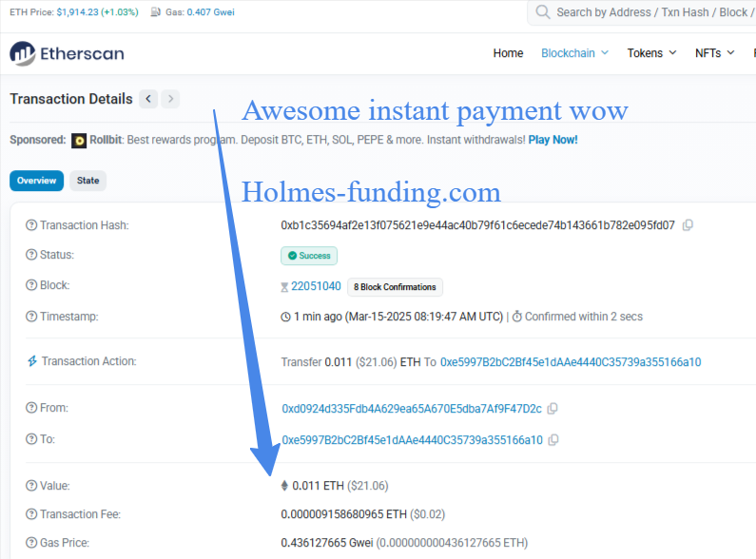Open the Blockchain dropdown menu
756x559 pixels.
pos(574,53)
